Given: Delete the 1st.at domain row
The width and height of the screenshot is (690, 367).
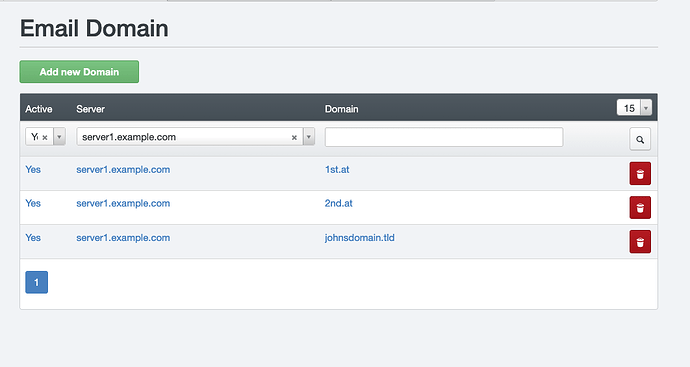Looking at the screenshot, I should 640,173.
